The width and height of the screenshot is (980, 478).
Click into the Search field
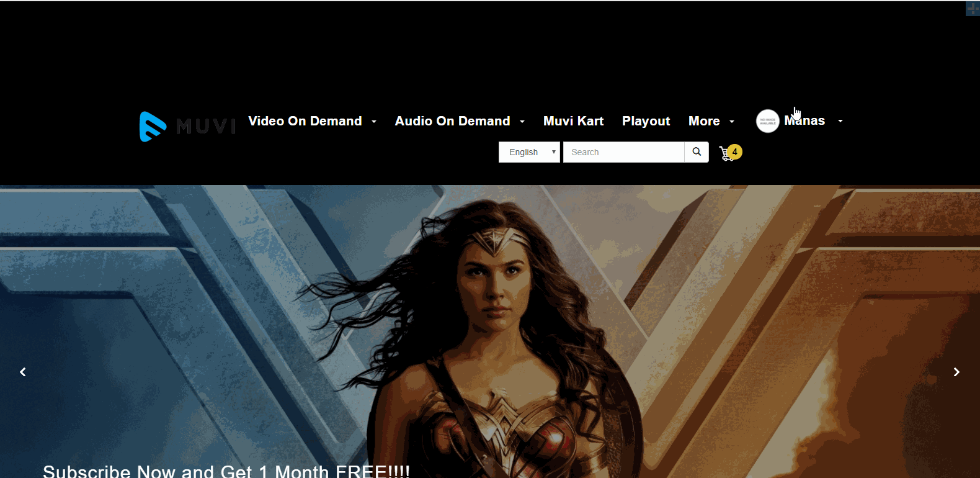tap(623, 152)
